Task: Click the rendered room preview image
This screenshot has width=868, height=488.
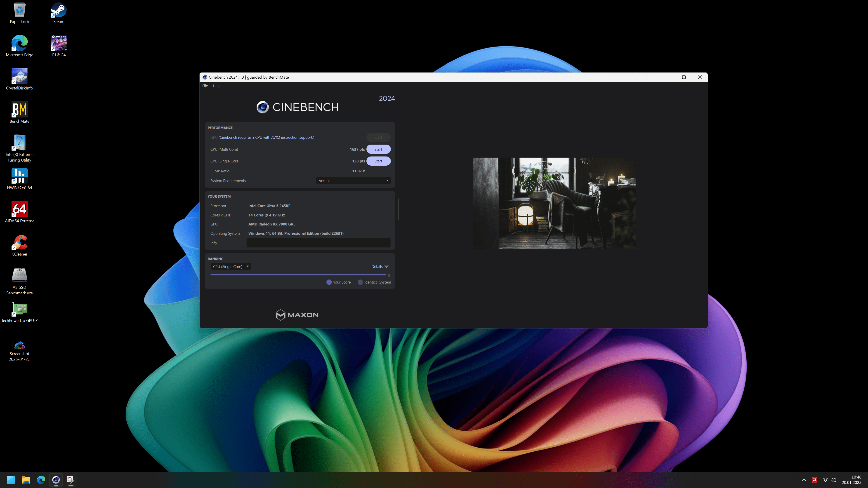Action: pyautogui.click(x=554, y=203)
